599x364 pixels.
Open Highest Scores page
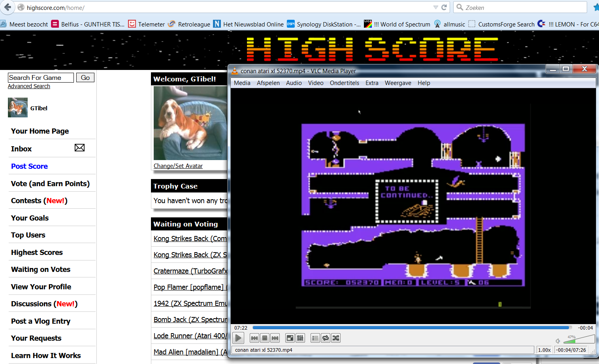37,253
